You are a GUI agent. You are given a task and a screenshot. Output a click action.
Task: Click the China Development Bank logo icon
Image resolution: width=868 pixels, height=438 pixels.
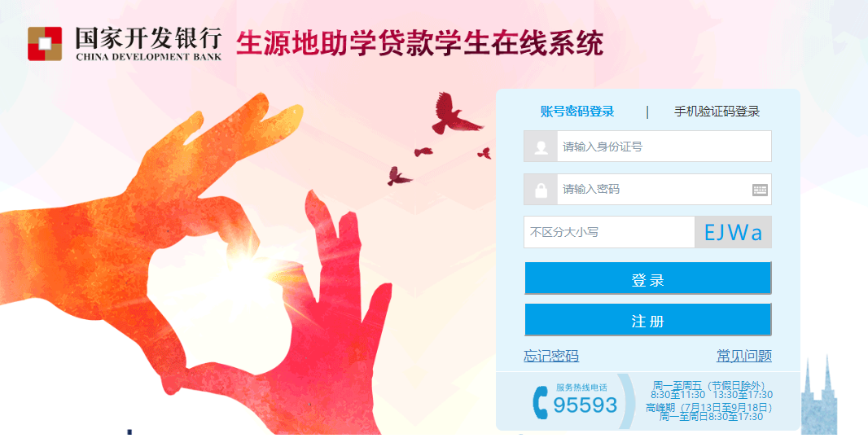point(45,44)
